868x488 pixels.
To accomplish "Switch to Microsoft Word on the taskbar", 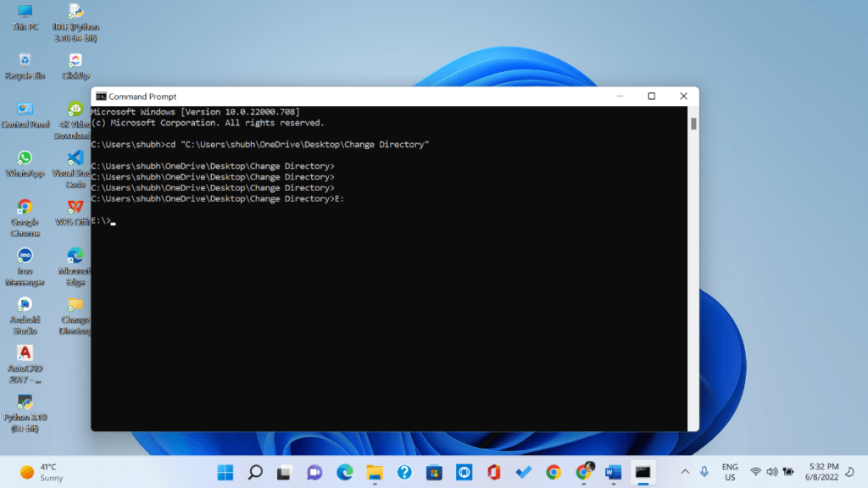I will pyautogui.click(x=614, y=472).
